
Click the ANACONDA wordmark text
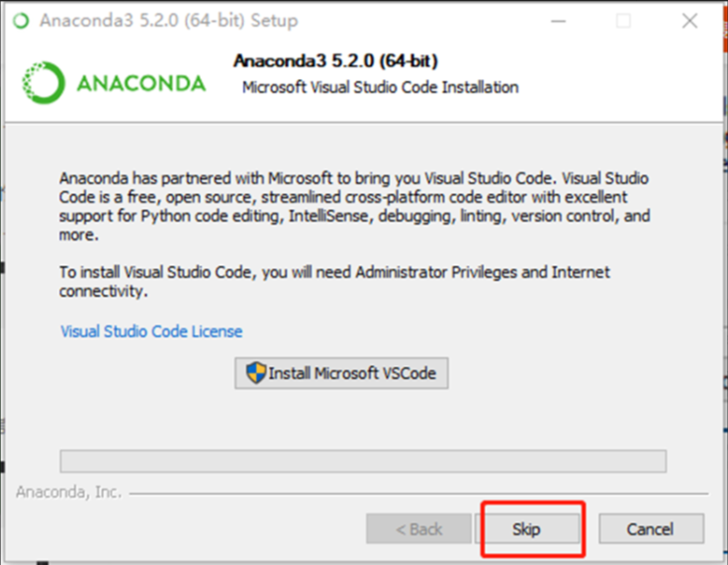click(x=141, y=83)
